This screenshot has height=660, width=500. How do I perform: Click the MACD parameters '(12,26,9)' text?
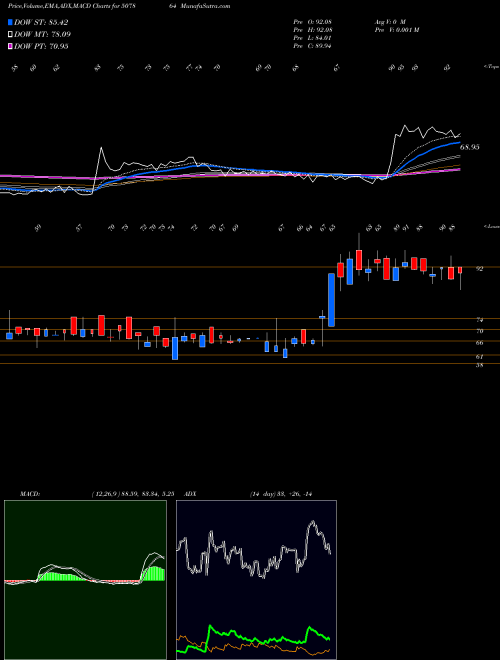[105, 494]
